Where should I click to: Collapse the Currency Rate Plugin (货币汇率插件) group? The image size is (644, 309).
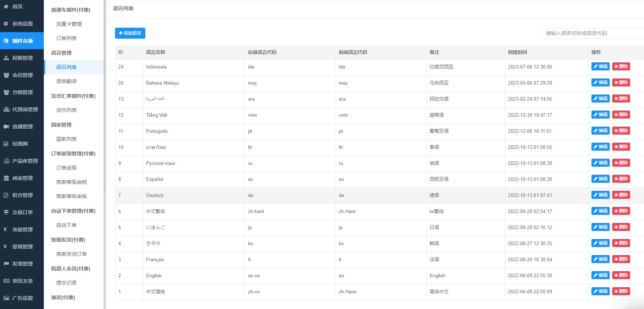pyautogui.click(x=73, y=96)
